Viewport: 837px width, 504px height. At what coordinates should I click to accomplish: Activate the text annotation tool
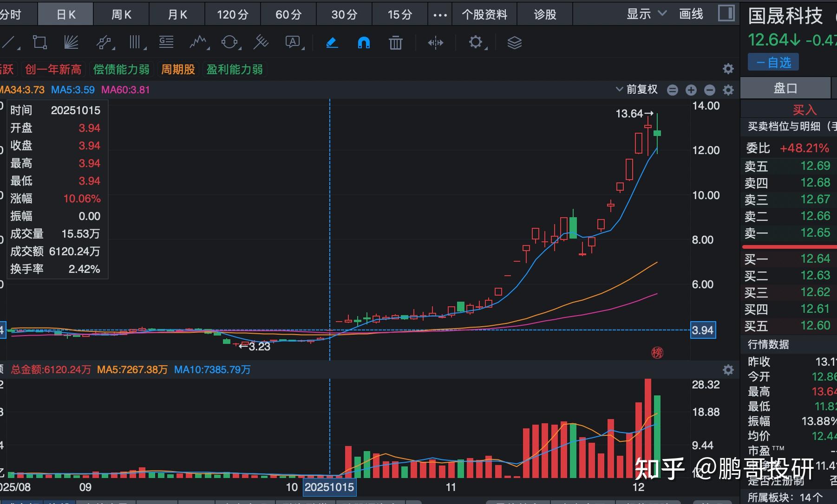click(293, 42)
